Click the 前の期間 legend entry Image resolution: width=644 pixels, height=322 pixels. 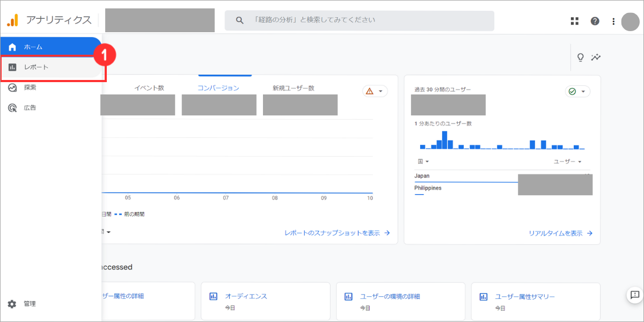129,214
